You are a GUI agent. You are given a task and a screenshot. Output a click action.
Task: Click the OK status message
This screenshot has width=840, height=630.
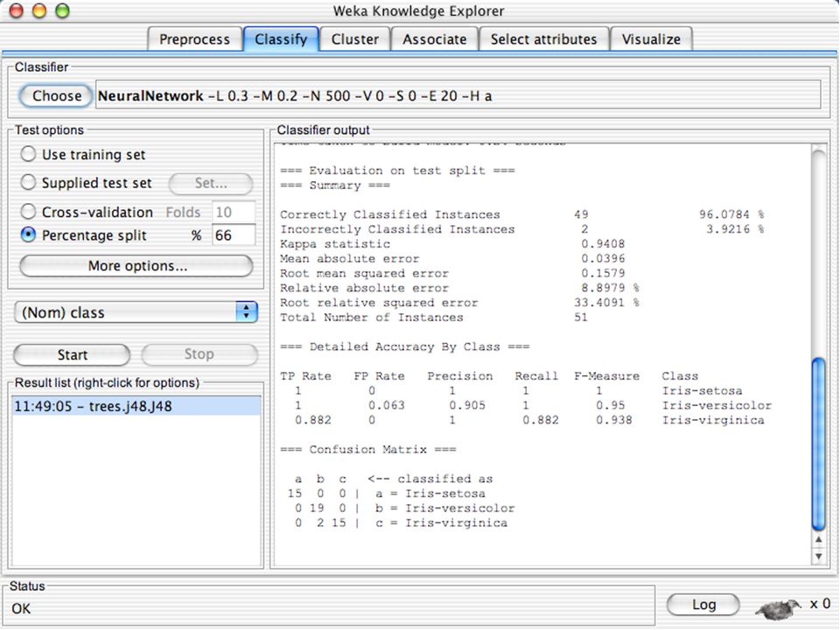click(21, 609)
